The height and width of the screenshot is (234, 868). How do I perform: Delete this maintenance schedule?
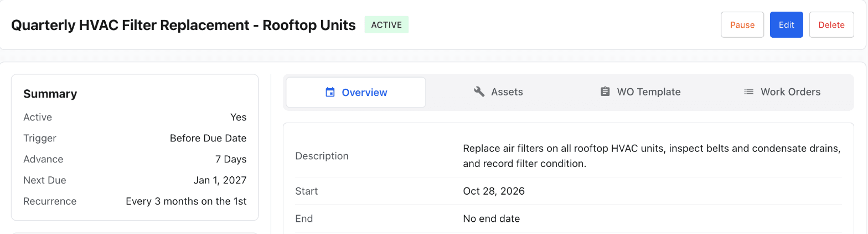click(x=831, y=25)
